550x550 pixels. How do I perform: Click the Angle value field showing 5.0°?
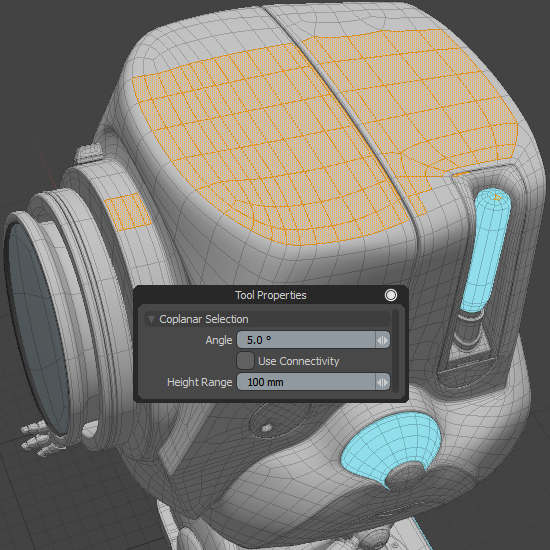(x=306, y=340)
